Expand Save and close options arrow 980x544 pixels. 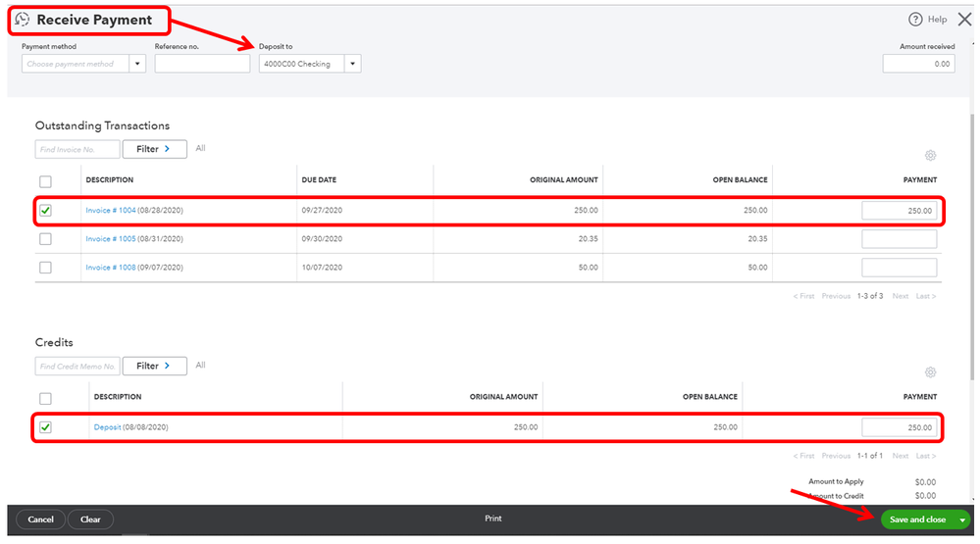[962, 519]
